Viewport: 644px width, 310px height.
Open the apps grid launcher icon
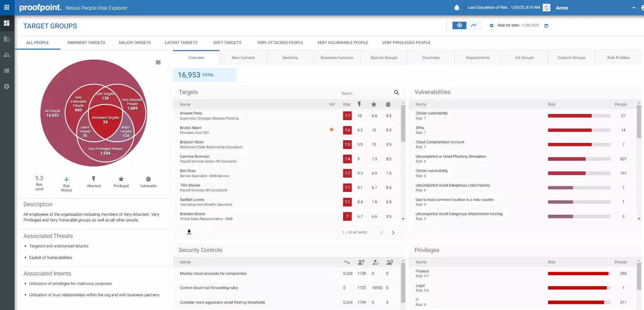click(x=7, y=7)
